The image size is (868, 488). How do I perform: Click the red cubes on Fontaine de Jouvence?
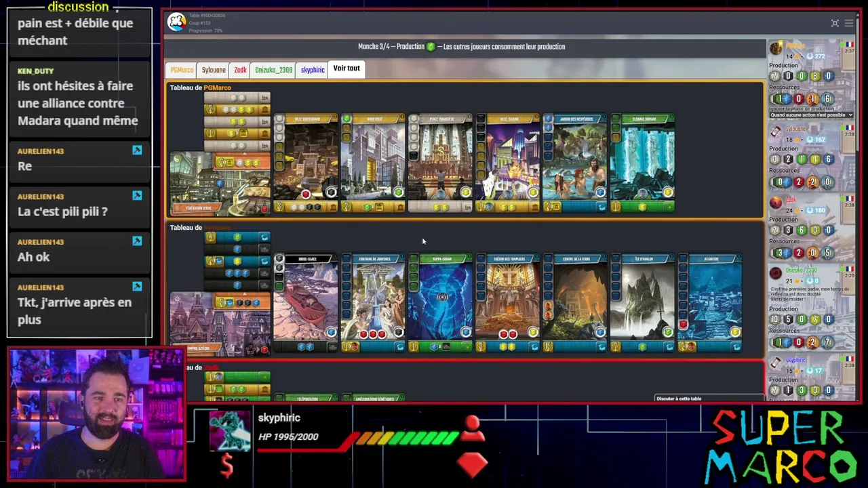point(372,334)
